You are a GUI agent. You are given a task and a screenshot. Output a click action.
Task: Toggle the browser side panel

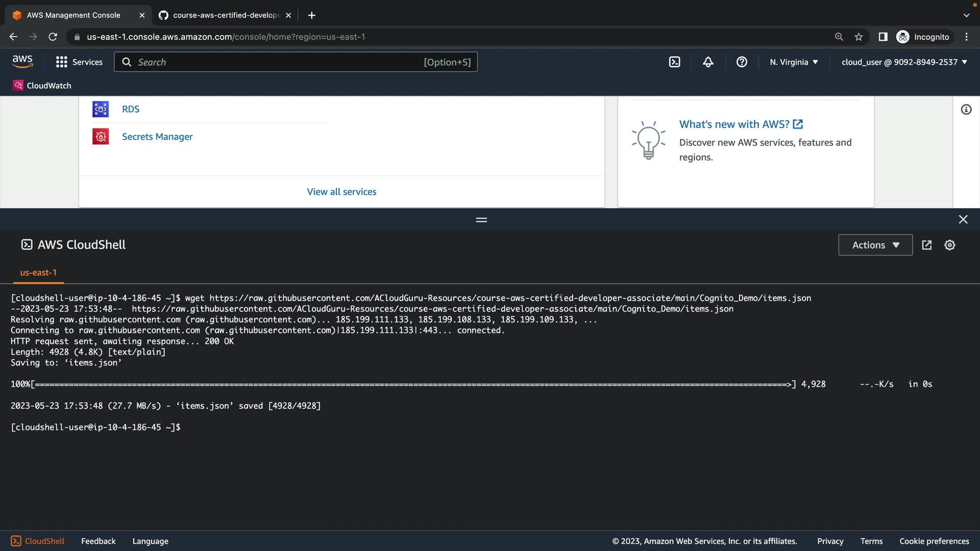point(883,37)
